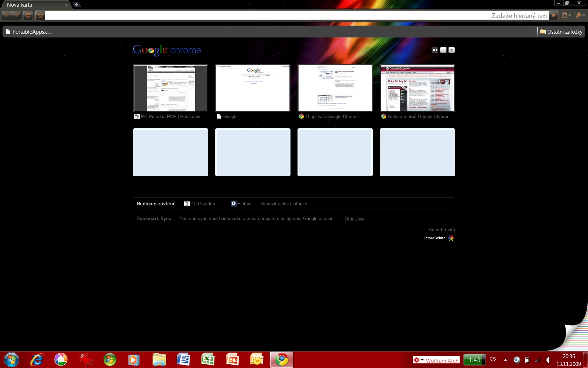Open the Windows Start menu orb
Screen dimensions: 588x368
tap(11, 360)
